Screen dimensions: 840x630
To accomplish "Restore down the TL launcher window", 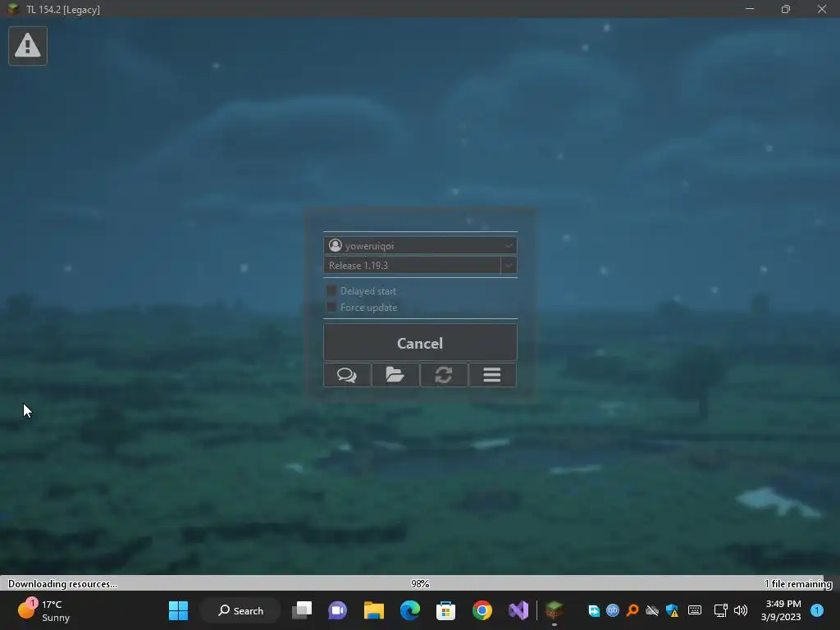I will click(x=785, y=9).
